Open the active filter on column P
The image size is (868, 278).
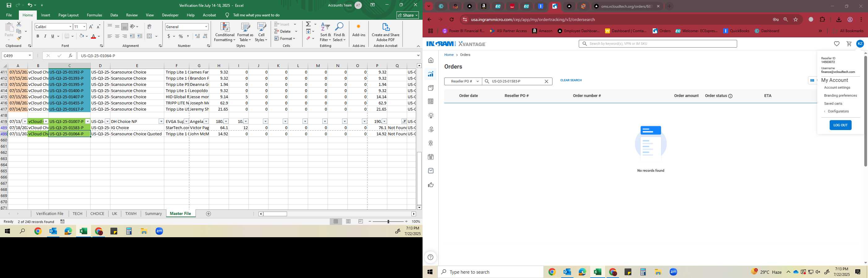[404, 121]
